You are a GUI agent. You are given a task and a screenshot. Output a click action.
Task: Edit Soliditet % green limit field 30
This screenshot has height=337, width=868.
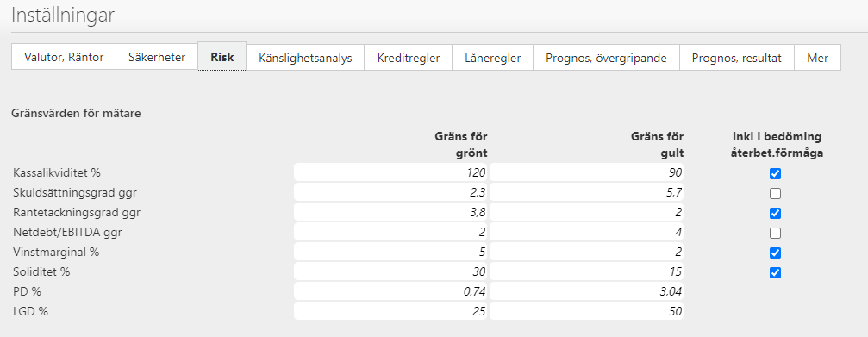(390, 271)
